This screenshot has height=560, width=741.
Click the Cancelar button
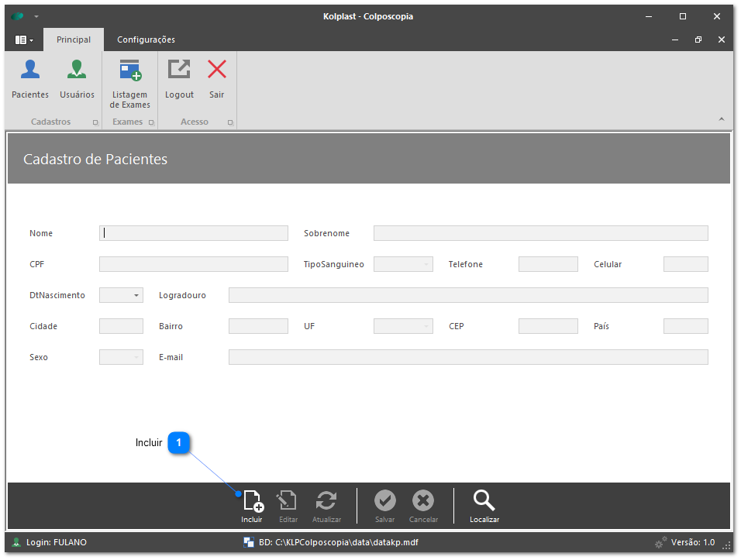point(423,505)
